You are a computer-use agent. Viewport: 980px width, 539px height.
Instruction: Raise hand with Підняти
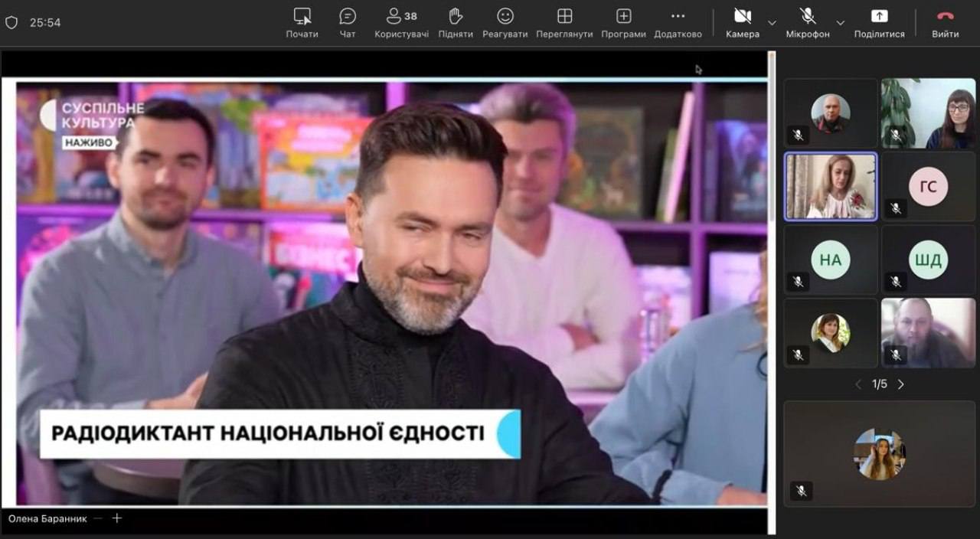(x=456, y=22)
